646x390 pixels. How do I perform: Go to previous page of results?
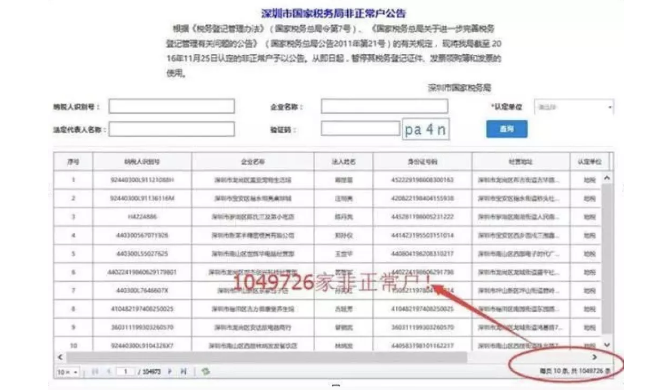point(109,371)
